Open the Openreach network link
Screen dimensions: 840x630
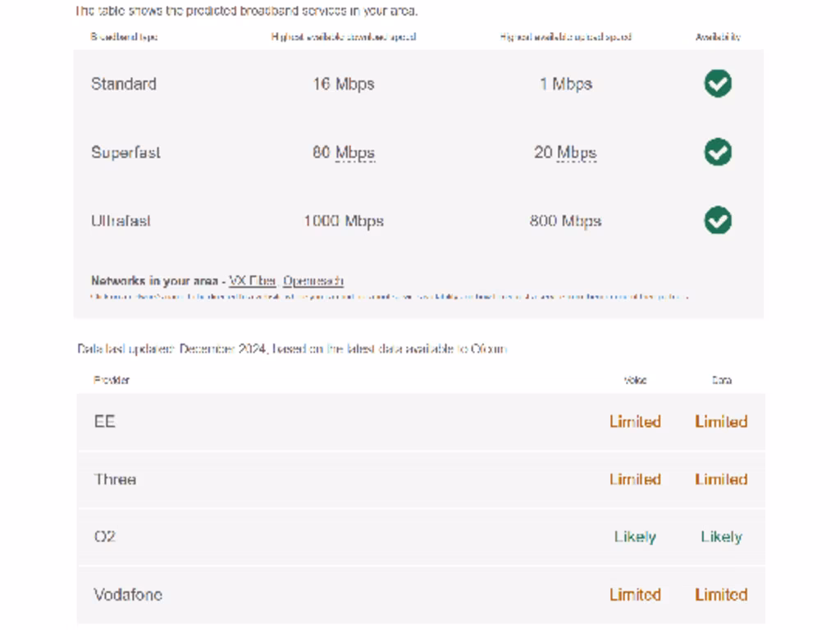[x=313, y=281]
